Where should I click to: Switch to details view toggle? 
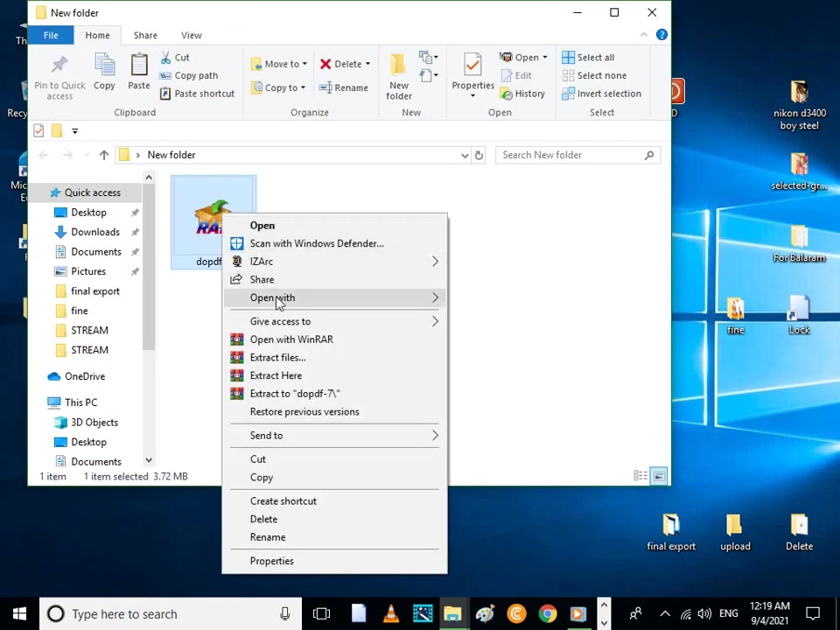coord(640,476)
